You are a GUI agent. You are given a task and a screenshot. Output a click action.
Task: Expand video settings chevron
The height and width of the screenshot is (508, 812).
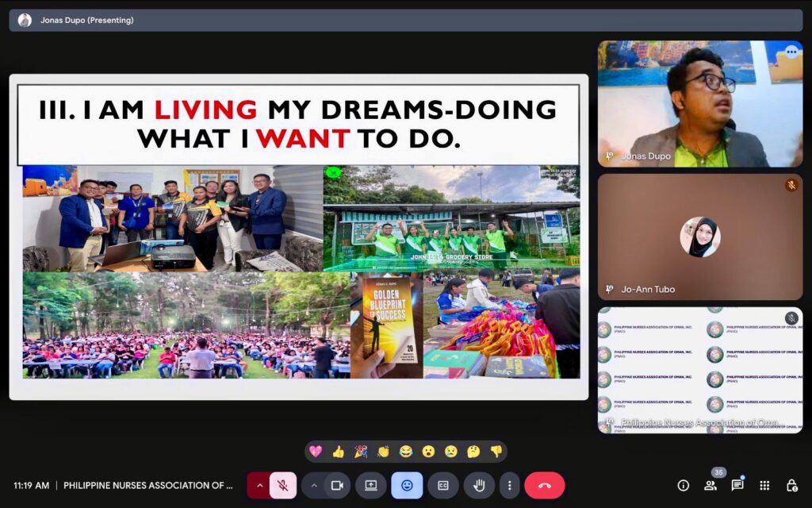(314, 485)
